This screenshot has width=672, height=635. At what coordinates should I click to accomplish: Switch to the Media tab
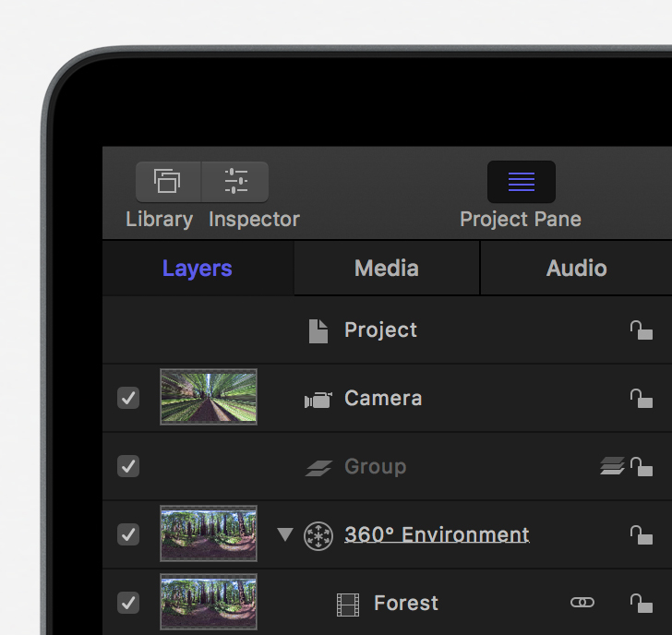(x=387, y=269)
